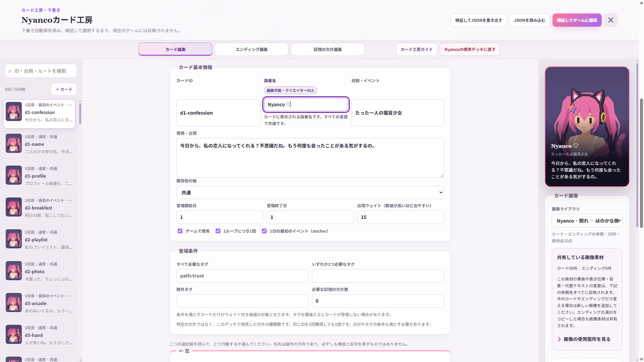Open the d1-profile card avatar
Image resolution: width=644 pixels, height=362 pixels.
(14, 175)
